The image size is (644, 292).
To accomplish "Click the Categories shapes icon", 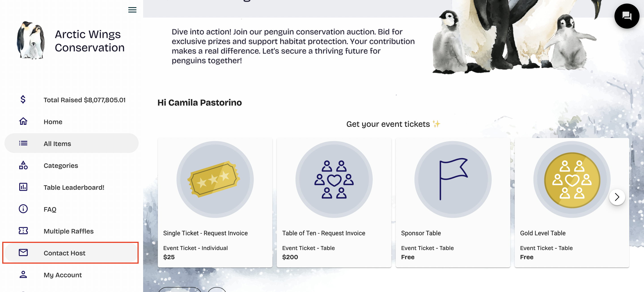I will (23, 165).
